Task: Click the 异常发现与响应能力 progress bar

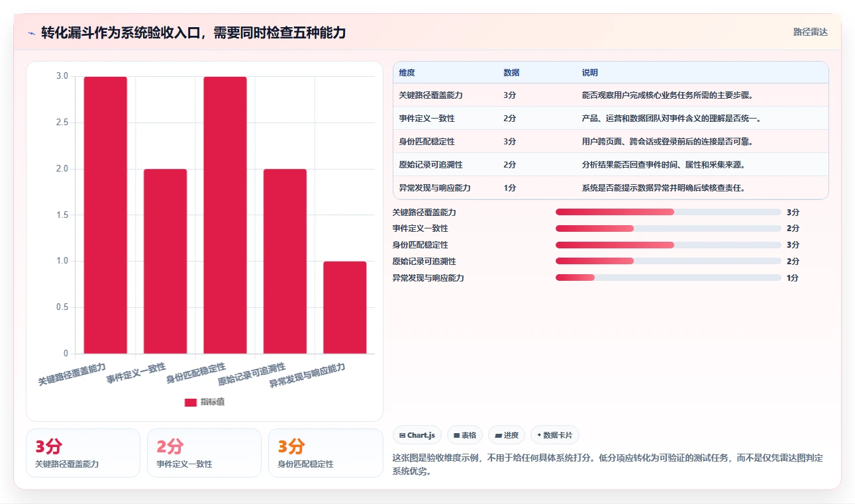Action: pos(668,277)
